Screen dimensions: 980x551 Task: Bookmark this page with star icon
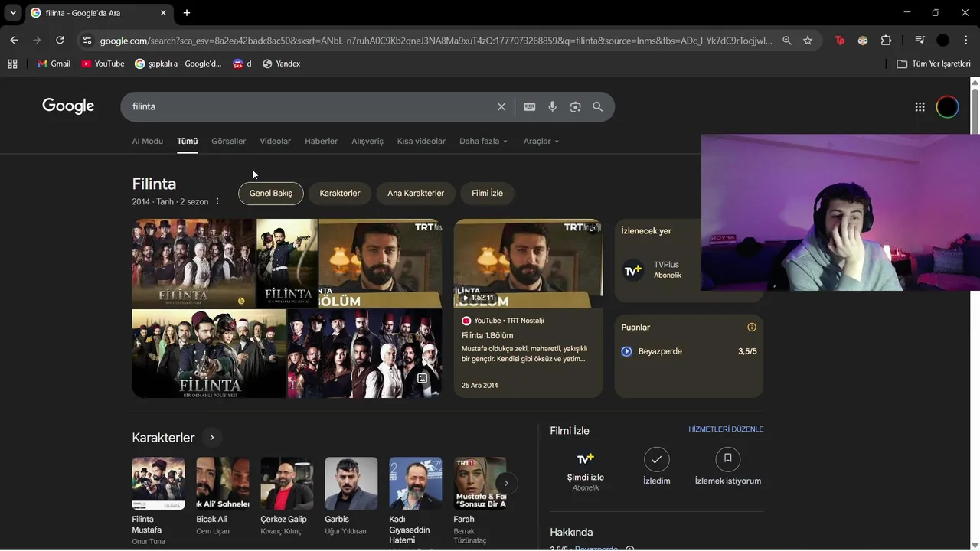[x=808, y=41]
